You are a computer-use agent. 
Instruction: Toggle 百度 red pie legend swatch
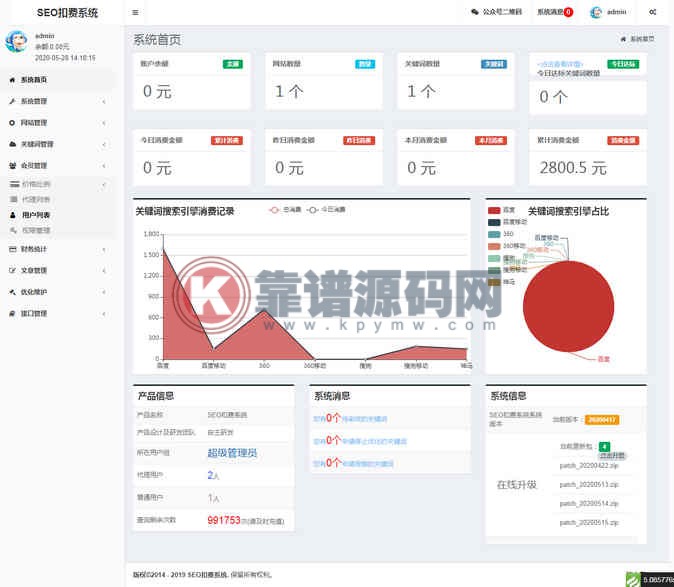click(x=494, y=210)
